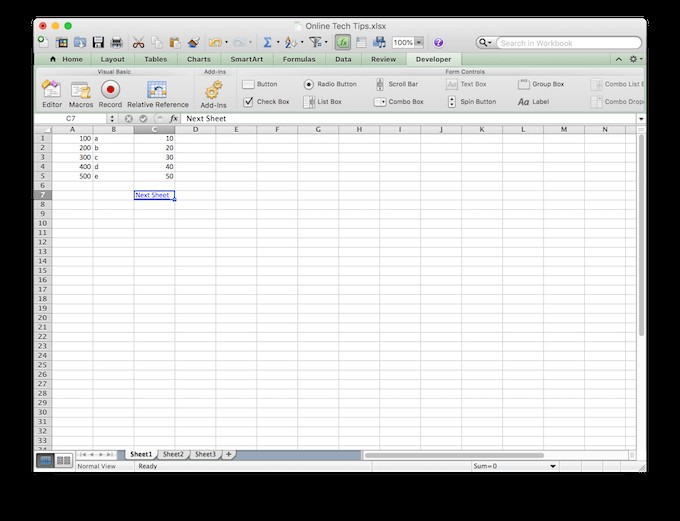Click the Filter funnel icon
The height and width of the screenshot is (521, 680).
(x=315, y=42)
